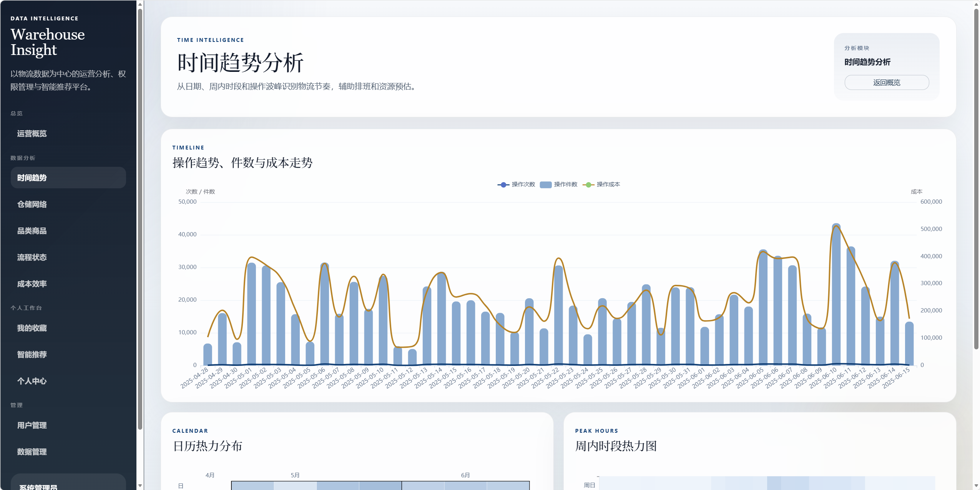980x490 pixels.
Task: Click the main page scrollbar up arrow
Action: tap(976, 4)
